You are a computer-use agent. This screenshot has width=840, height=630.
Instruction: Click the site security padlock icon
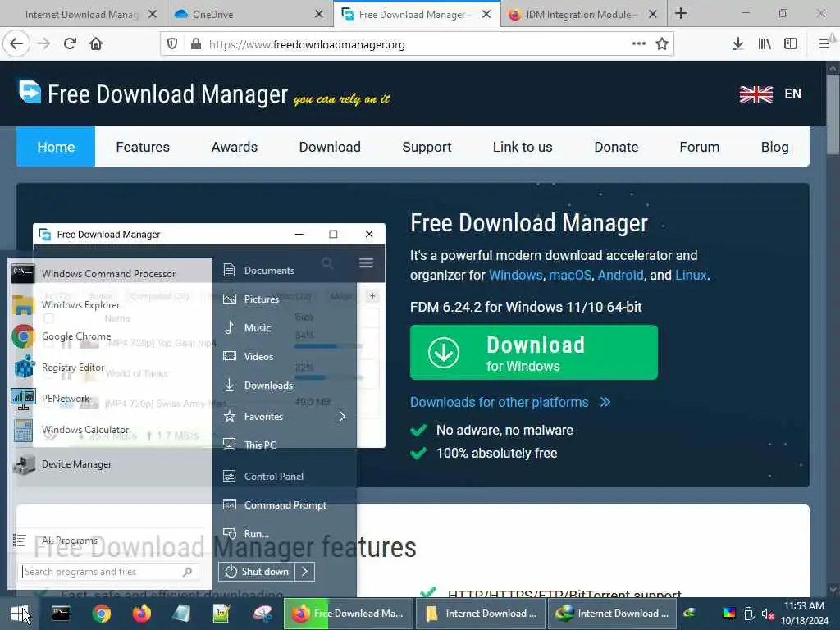click(x=196, y=44)
